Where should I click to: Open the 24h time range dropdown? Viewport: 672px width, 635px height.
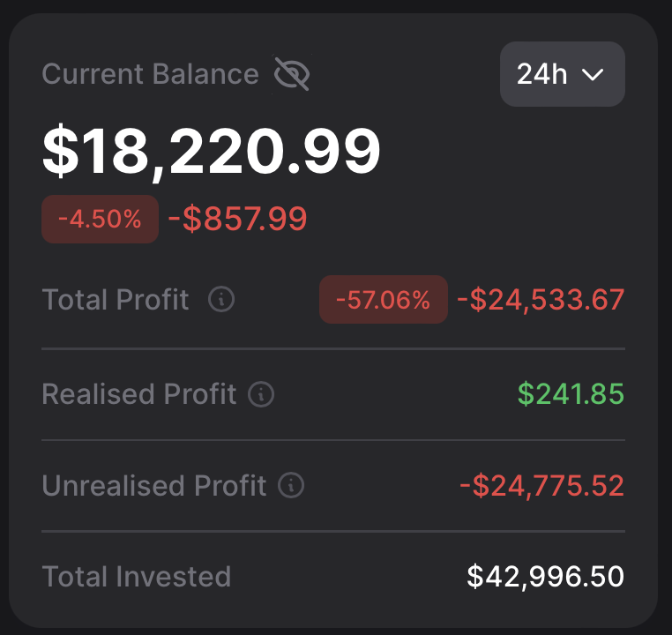coord(562,74)
